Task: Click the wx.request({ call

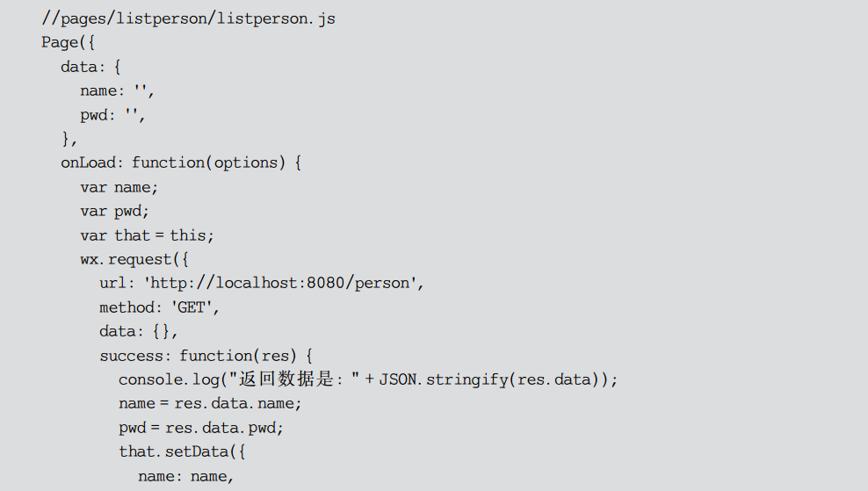Action: [134, 259]
